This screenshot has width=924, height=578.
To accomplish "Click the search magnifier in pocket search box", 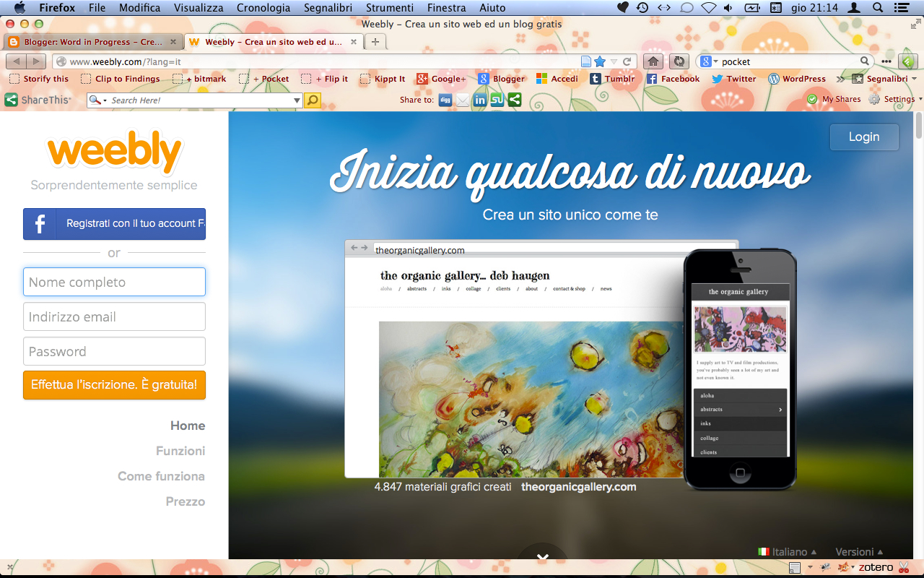I will click(864, 61).
